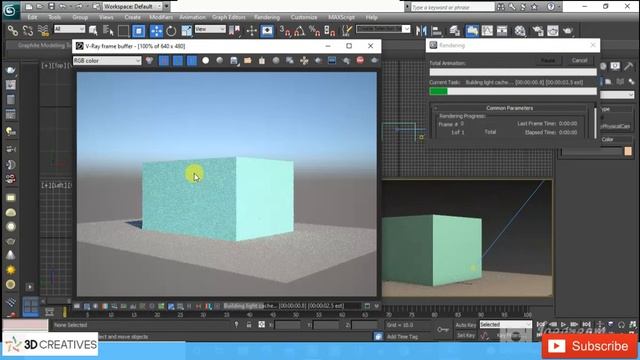This screenshot has width=640, height=360.
Task: Click the Window/Crossing selection toggle
Action: pyautogui.click(x=139, y=31)
